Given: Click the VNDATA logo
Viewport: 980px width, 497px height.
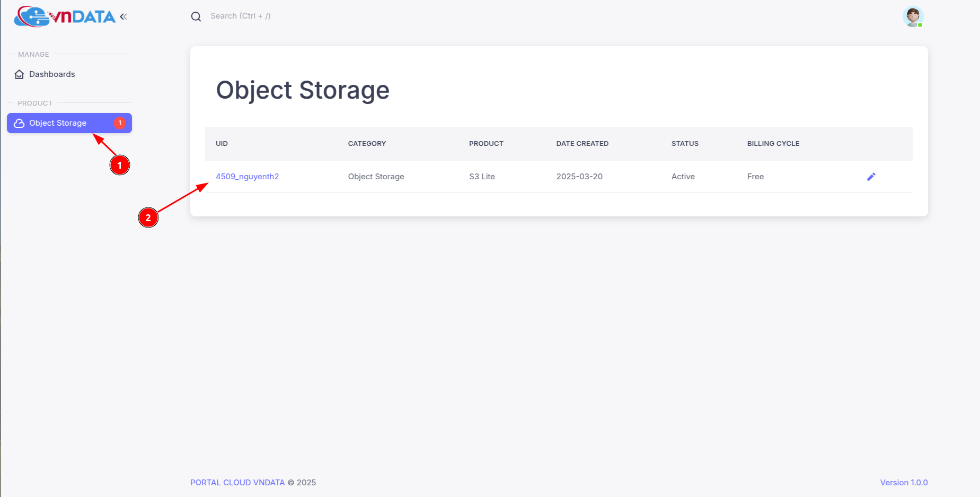Looking at the screenshot, I should point(65,16).
